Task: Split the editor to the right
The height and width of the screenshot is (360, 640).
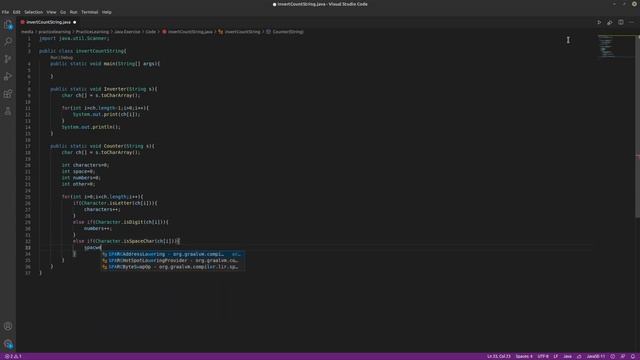Action: 620,22
